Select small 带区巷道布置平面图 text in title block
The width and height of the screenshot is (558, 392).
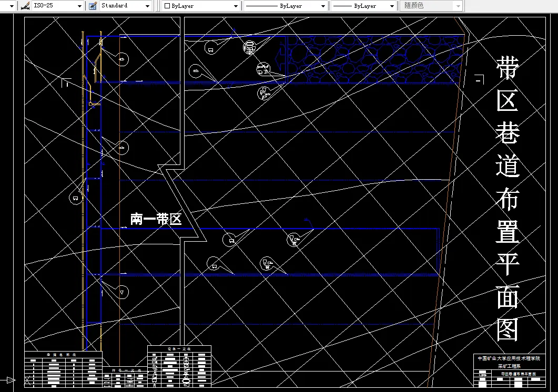518,374
